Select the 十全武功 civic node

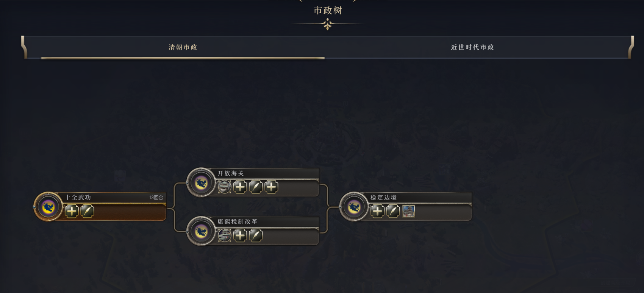tap(100, 206)
